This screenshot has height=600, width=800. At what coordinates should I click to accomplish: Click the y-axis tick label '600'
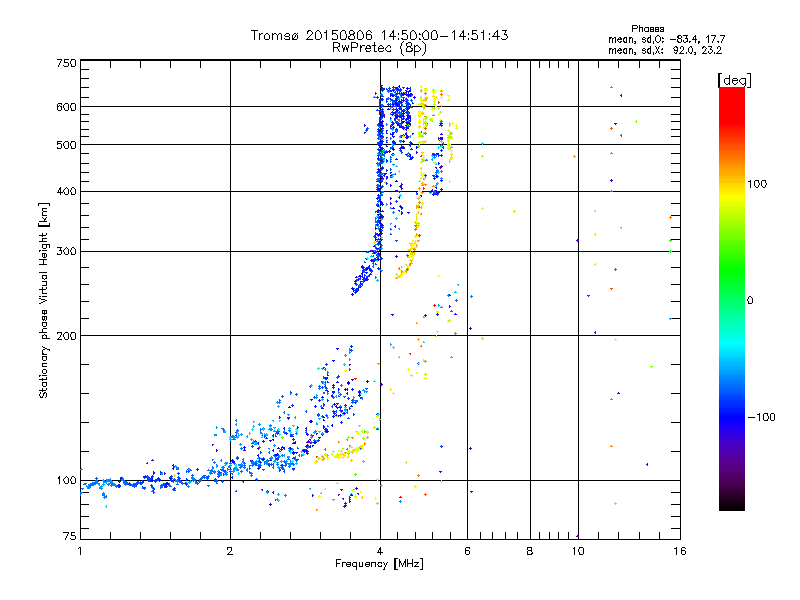66,107
